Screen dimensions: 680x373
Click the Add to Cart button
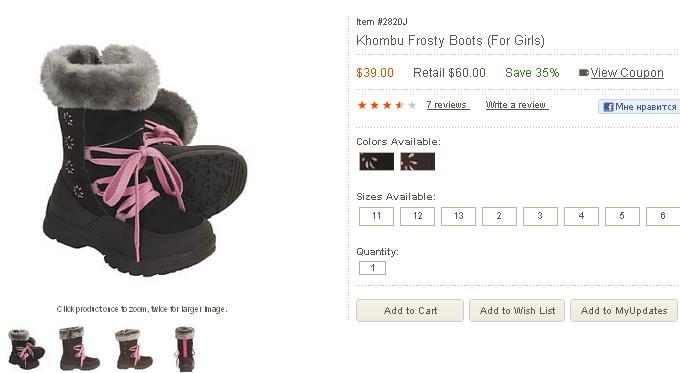pos(410,311)
